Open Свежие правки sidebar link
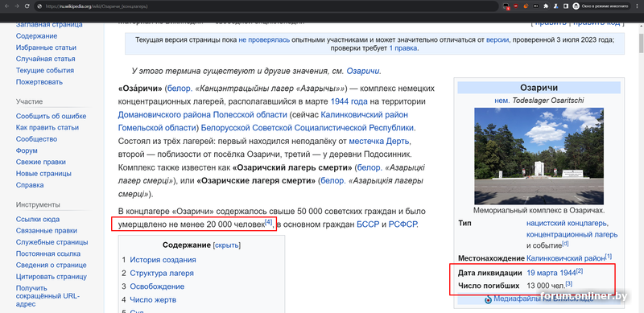The height and width of the screenshot is (313, 644). click(x=41, y=163)
